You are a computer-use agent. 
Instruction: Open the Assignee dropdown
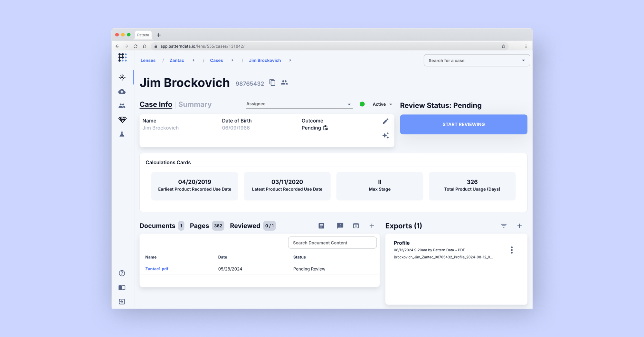coord(299,104)
